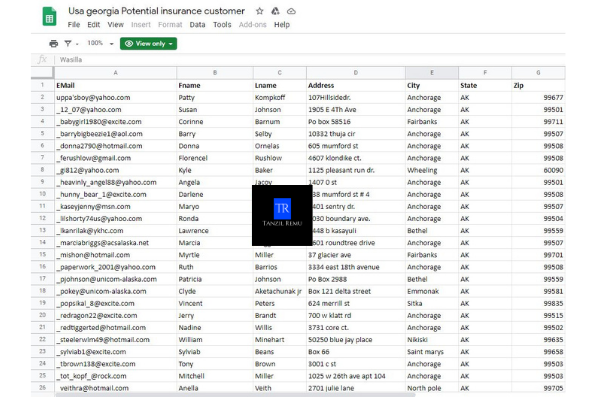
Task: Open the Add-ons menu
Action: pos(253,24)
